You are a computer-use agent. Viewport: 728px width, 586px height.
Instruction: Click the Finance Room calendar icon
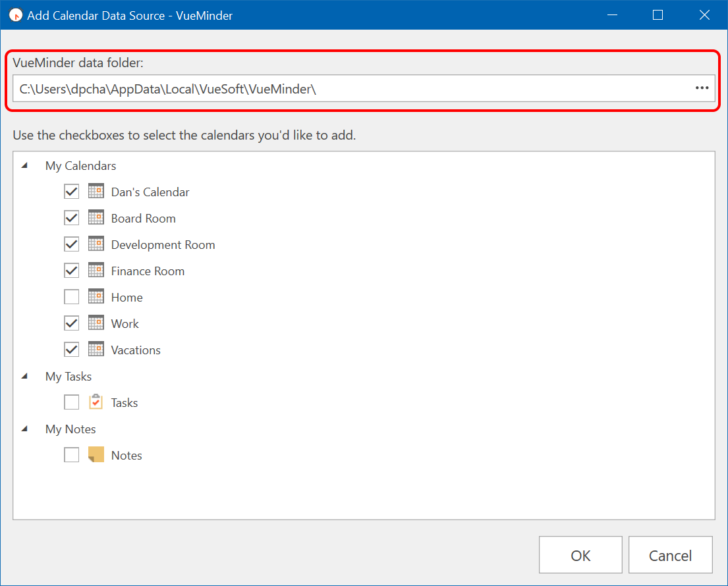96,271
